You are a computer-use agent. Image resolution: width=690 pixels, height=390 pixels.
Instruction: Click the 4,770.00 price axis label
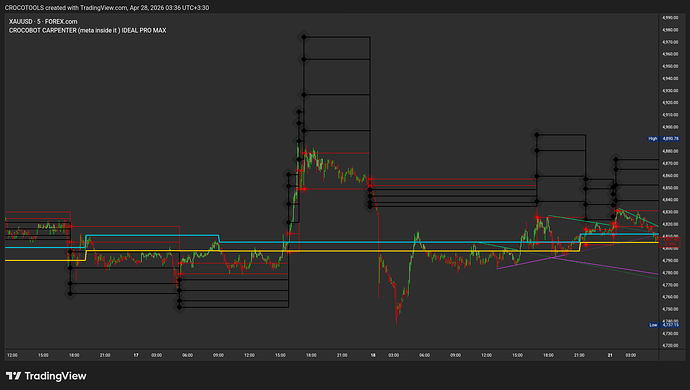[670, 285]
